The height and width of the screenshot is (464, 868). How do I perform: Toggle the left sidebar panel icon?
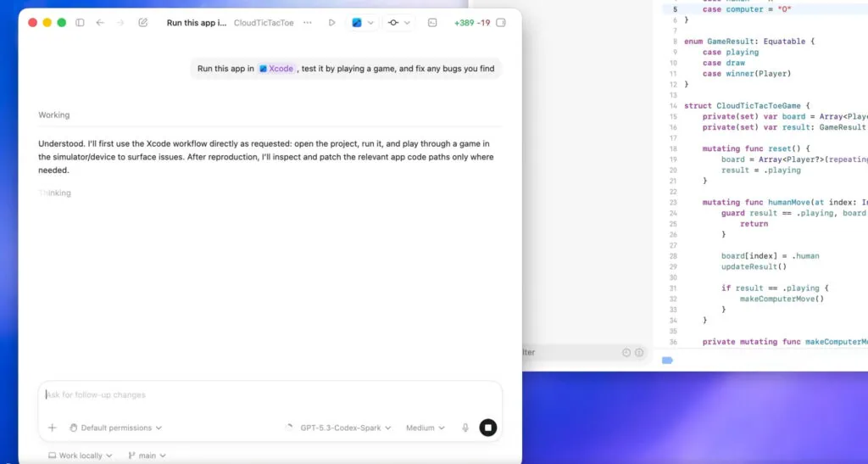click(80, 23)
